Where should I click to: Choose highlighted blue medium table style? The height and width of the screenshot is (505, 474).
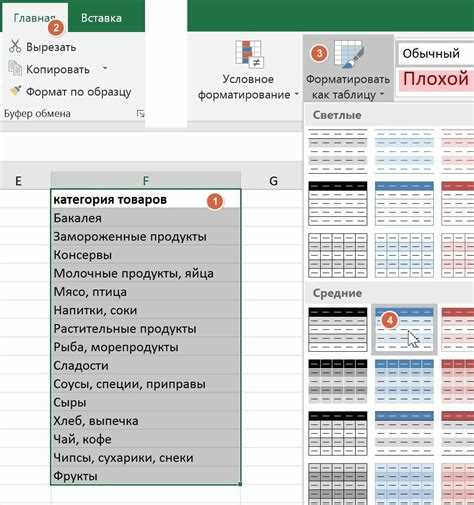pos(404,329)
